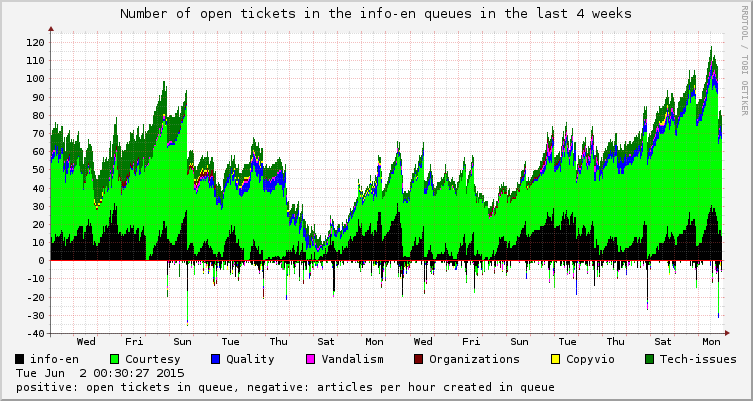Click the y-axis label "0"
753x401 pixels.
click(41, 261)
